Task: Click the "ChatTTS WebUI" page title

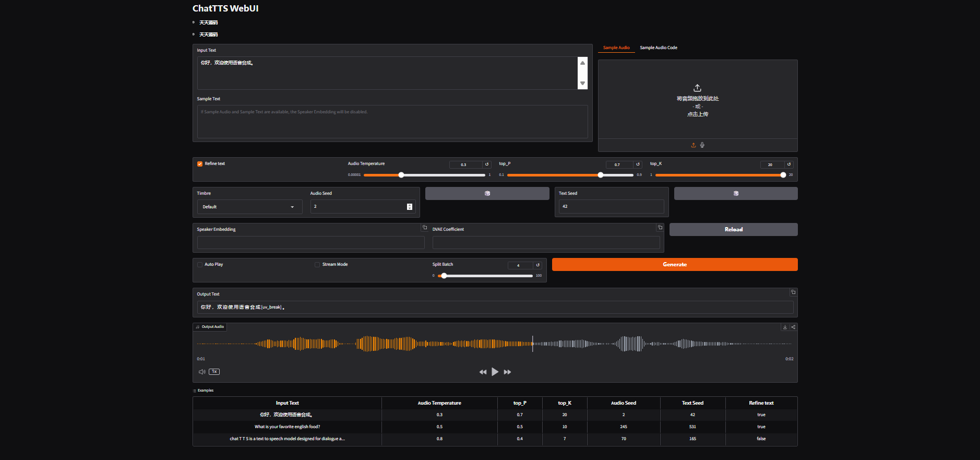Action: (225, 8)
